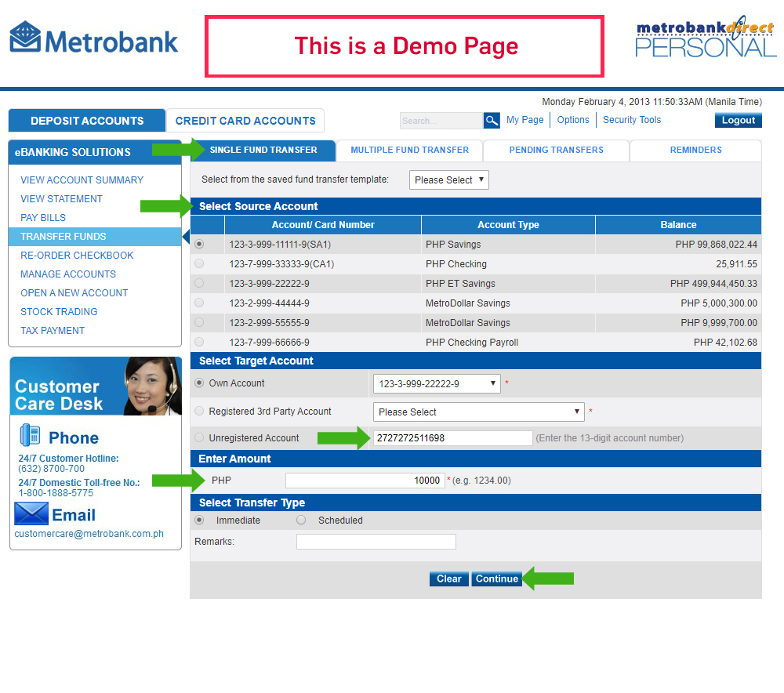The image size is (784, 693).
Task: Open Re-Order Checkbook menu item
Action: click(x=77, y=256)
